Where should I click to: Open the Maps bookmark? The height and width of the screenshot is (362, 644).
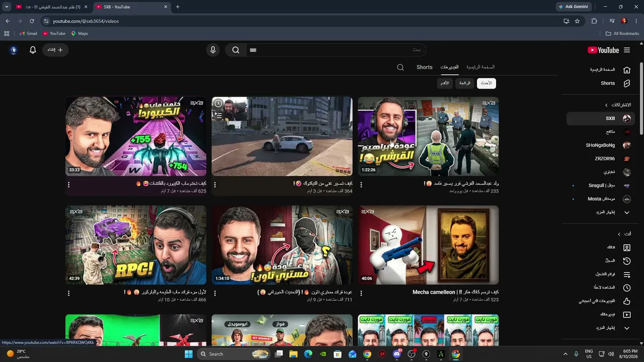tap(79, 34)
